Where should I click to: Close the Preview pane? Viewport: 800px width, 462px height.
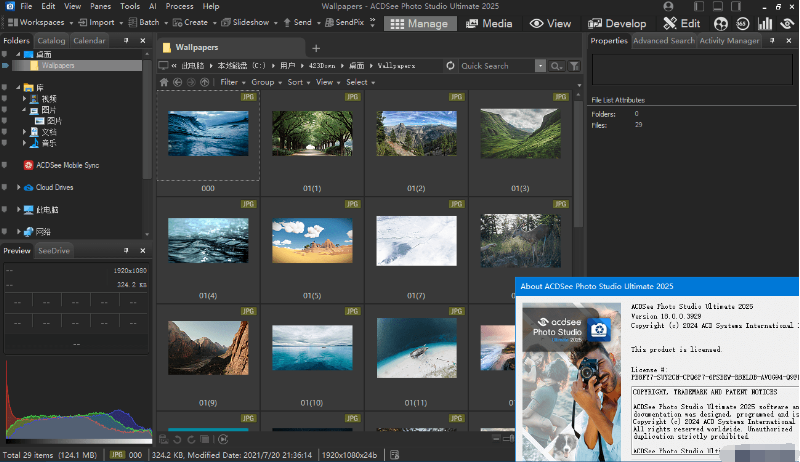pyautogui.click(x=143, y=250)
